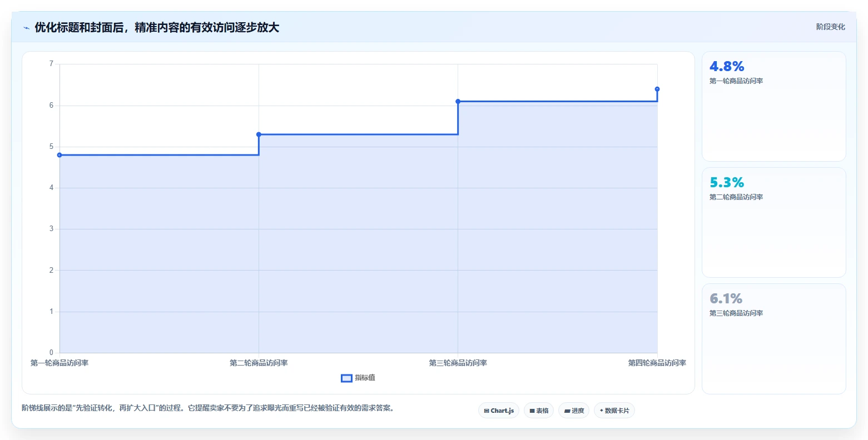
Task: Click the data point at 第三轮商品访问率
Action: tap(458, 102)
